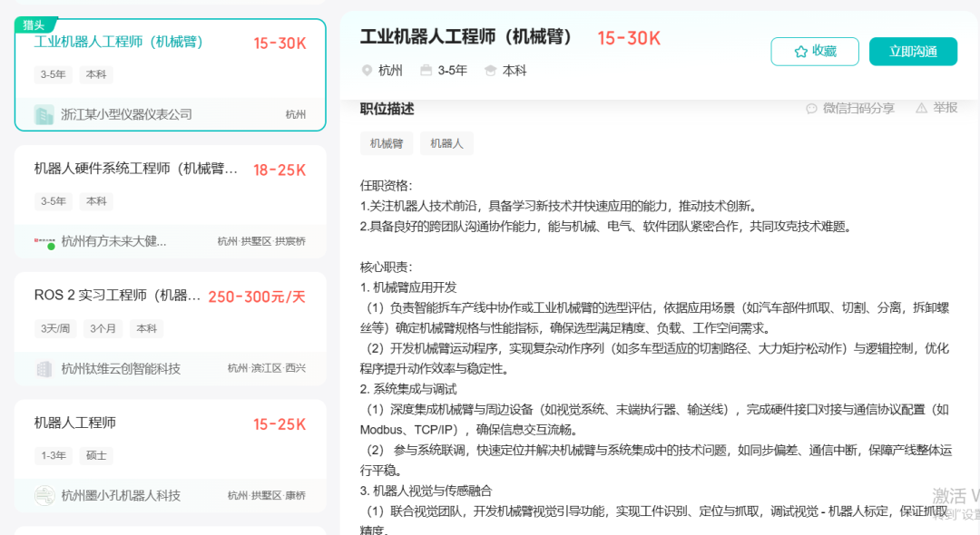
Task: Click the 立即沟通 button
Action: point(912,52)
